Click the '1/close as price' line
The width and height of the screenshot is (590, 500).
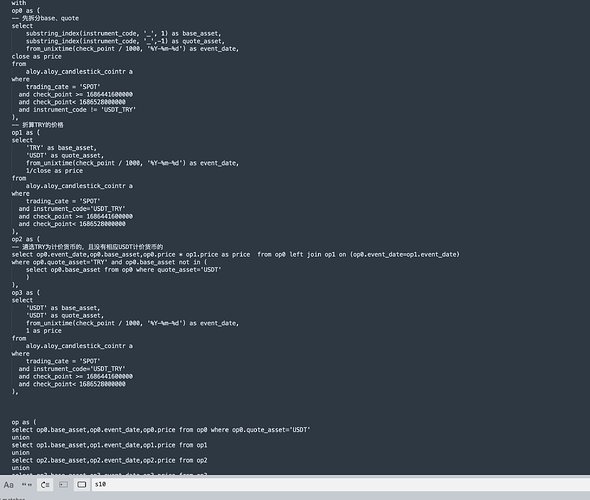(x=55, y=171)
